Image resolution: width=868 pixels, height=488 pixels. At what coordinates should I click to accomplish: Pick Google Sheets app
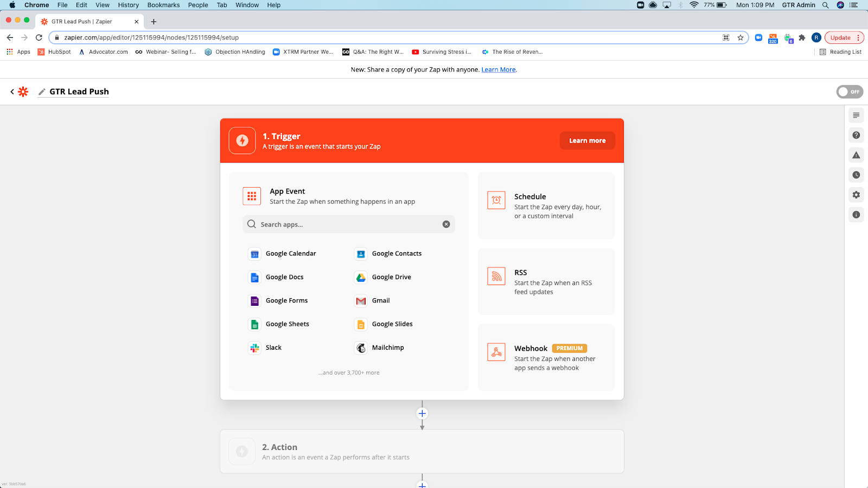point(279,324)
